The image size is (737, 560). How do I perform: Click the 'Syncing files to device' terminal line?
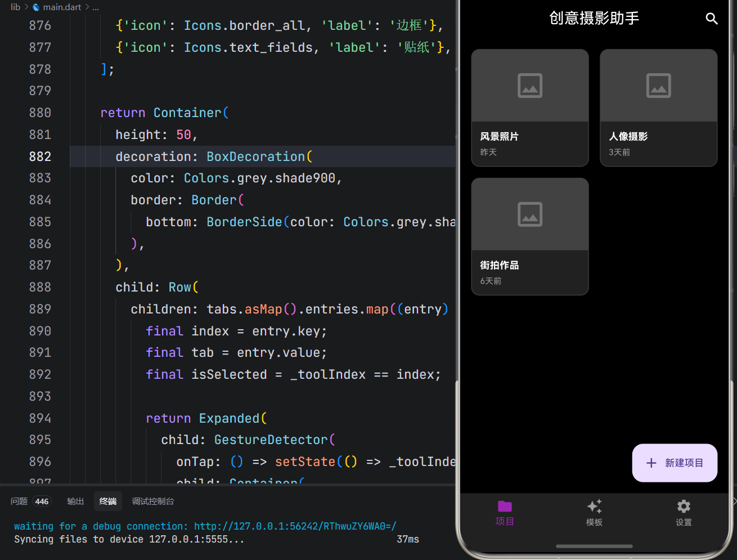pyautogui.click(x=129, y=539)
